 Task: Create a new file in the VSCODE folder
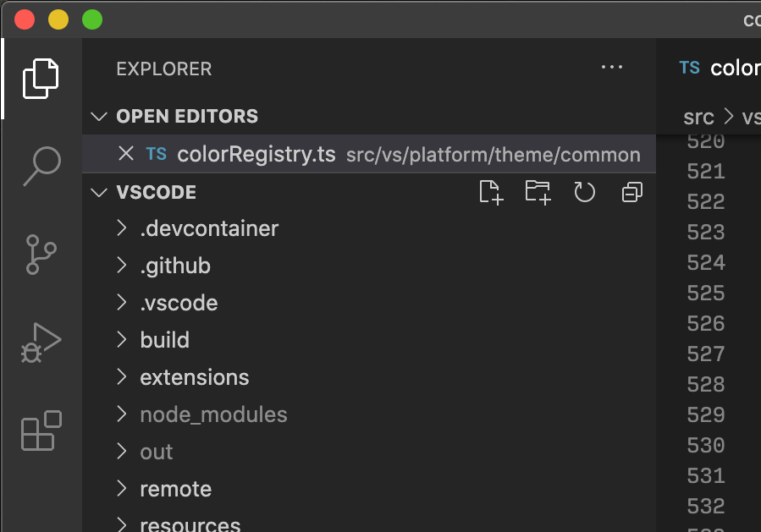click(490, 192)
